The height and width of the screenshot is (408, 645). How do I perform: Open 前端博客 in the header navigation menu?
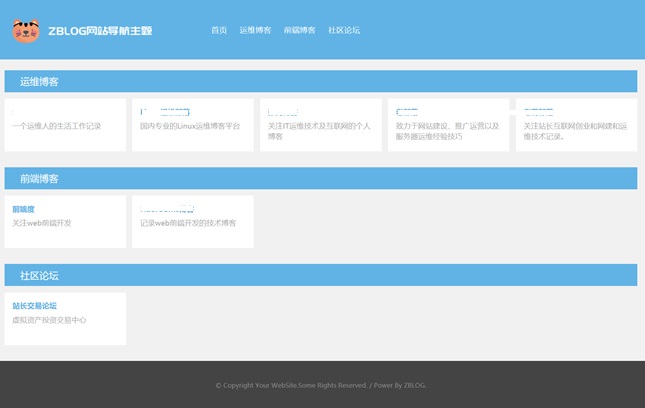coord(299,30)
